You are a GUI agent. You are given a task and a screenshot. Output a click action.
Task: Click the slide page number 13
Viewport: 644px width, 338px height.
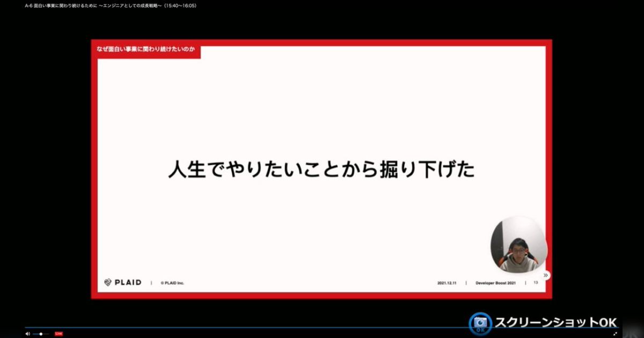[x=535, y=281]
